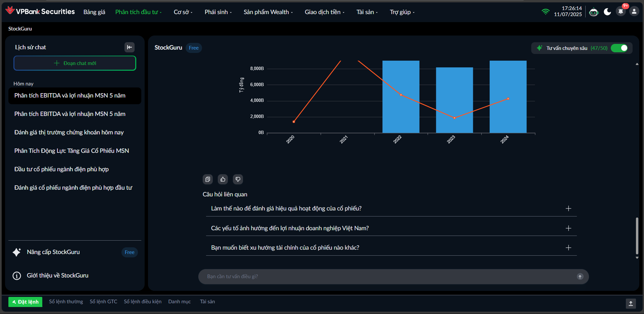Open the notifications bell
Viewport: 644px width, 314px height.
[x=621, y=12]
